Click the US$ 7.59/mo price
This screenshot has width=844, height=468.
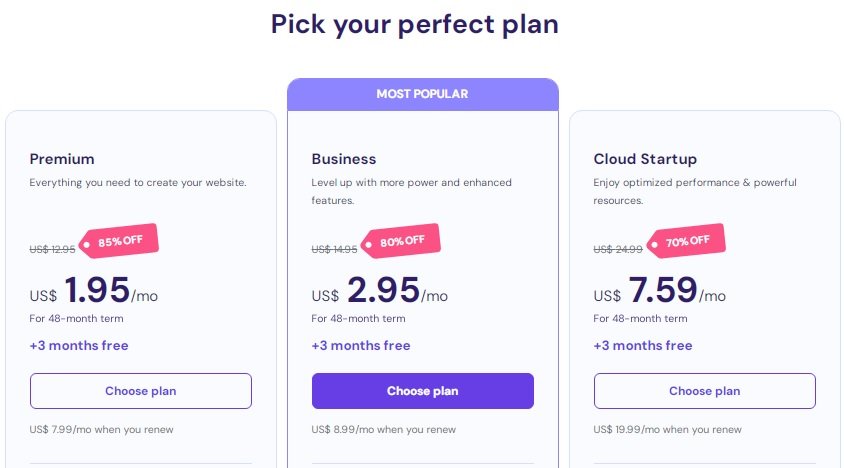coord(659,291)
